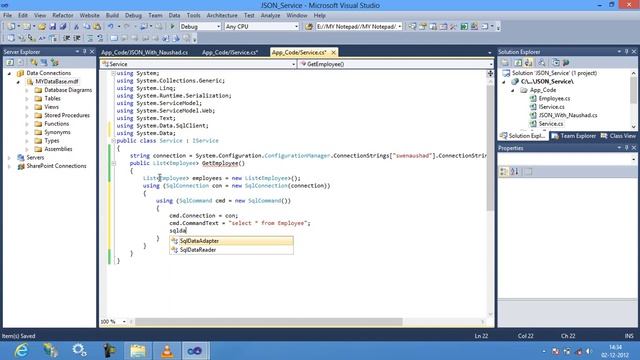Click the Find in Files icon
This screenshot has width=640, height=360.
(309, 27)
